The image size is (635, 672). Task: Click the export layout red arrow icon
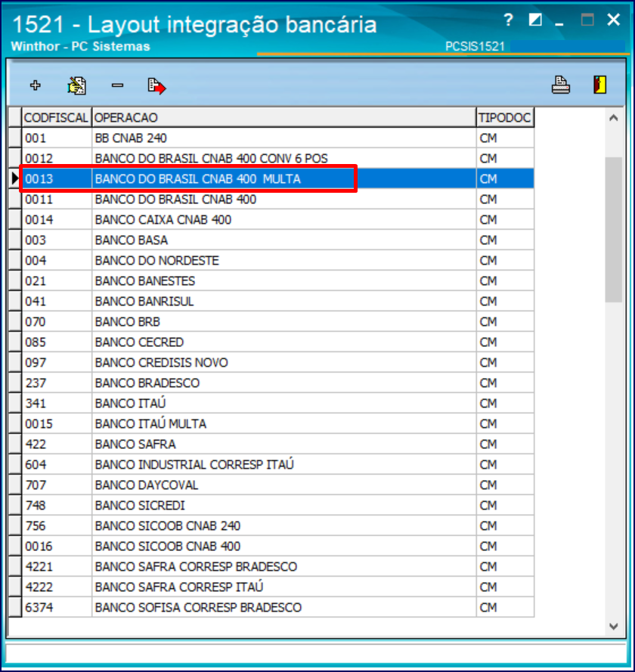click(x=156, y=86)
